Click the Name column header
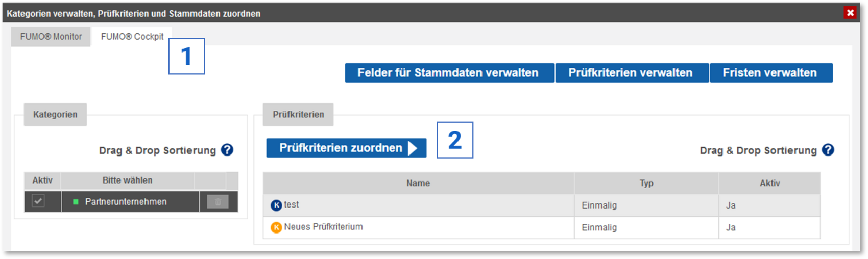 418,183
